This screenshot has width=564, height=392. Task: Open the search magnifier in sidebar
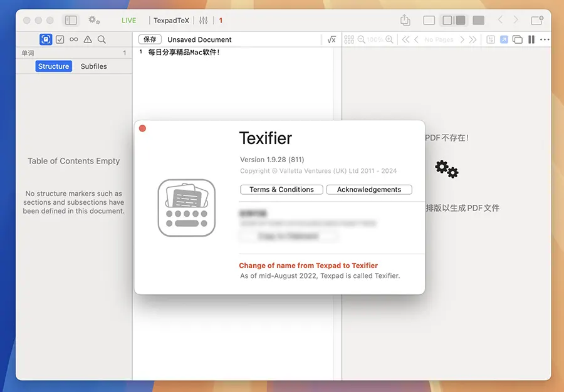[102, 39]
